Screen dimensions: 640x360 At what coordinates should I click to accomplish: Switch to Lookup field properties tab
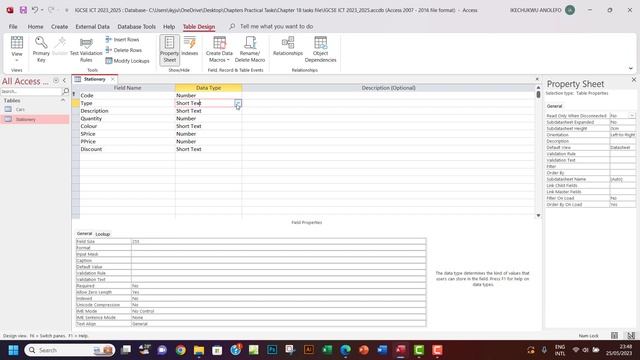point(102,234)
